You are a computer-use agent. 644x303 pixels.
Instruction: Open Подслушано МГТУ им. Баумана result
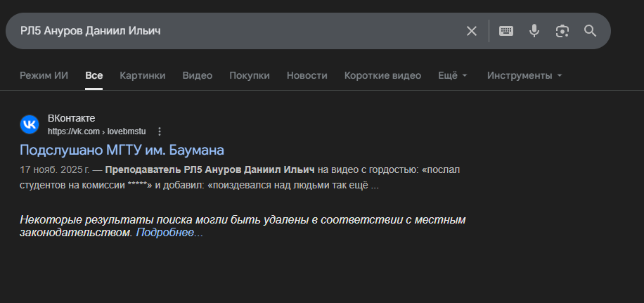[x=122, y=150]
